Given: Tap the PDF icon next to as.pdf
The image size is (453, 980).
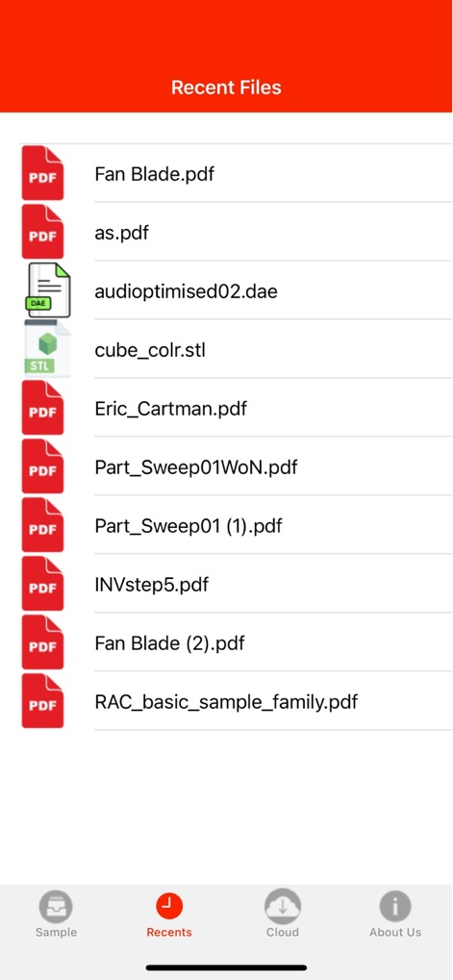Looking at the screenshot, I should click(43, 232).
